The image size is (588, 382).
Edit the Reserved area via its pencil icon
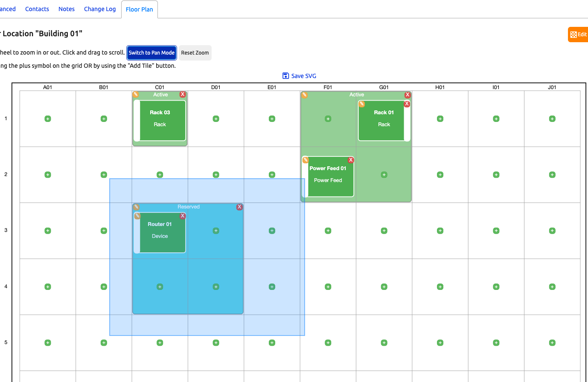[136, 207]
